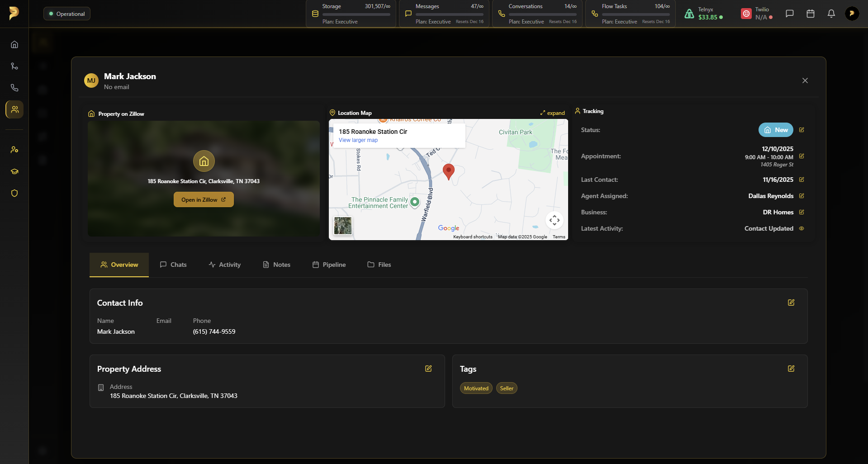Switch to the Activity tab
The height and width of the screenshot is (464, 868).
[x=225, y=265]
